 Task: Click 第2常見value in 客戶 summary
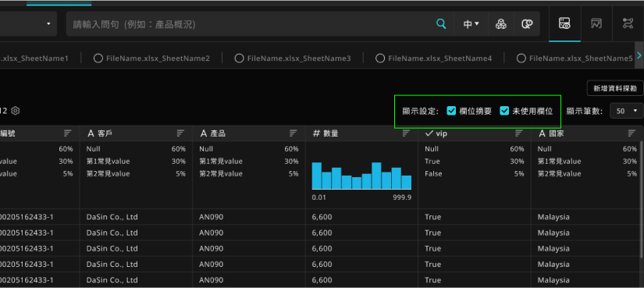tap(108, 174)
